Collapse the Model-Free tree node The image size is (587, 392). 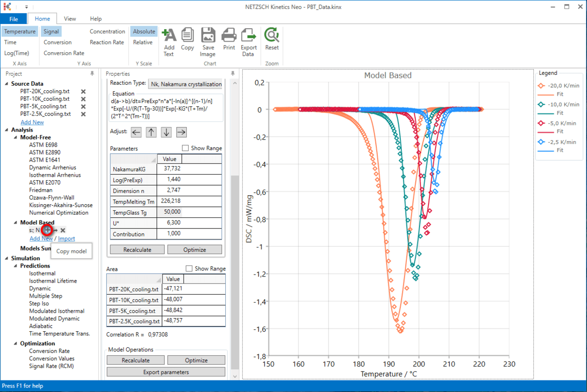coord(16,138)
